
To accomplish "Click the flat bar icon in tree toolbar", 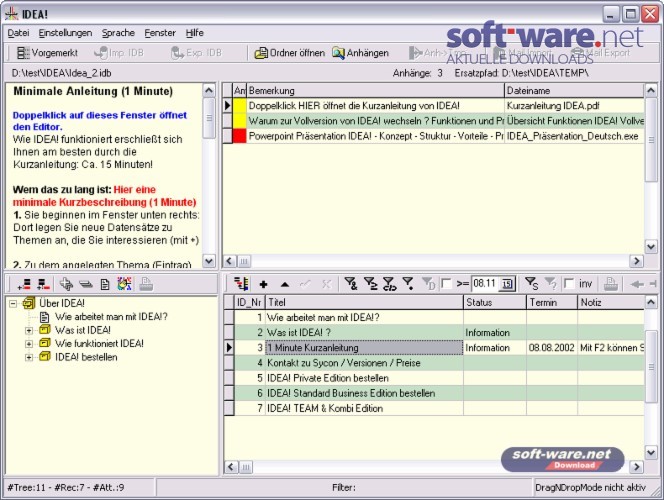I will (x=86, y=285).
